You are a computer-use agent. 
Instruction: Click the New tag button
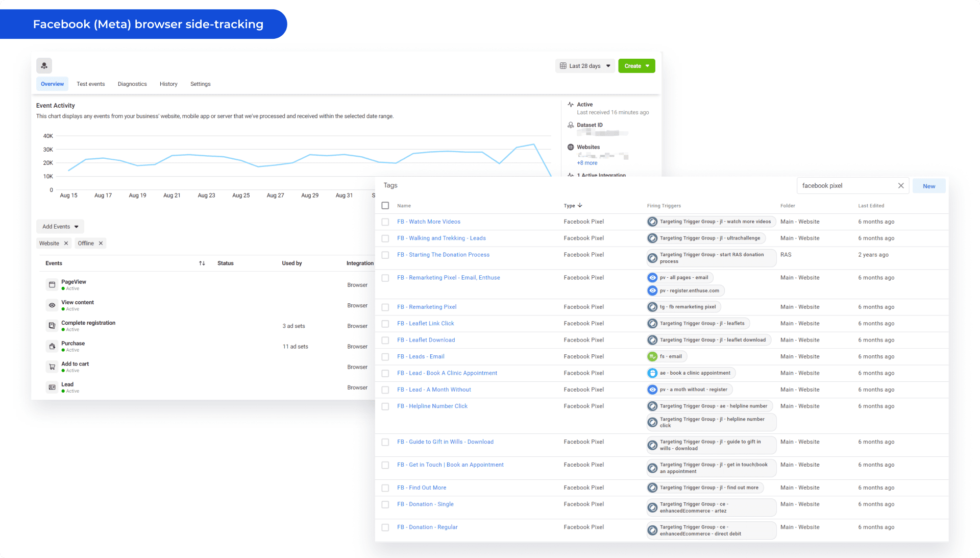(929, 186)
